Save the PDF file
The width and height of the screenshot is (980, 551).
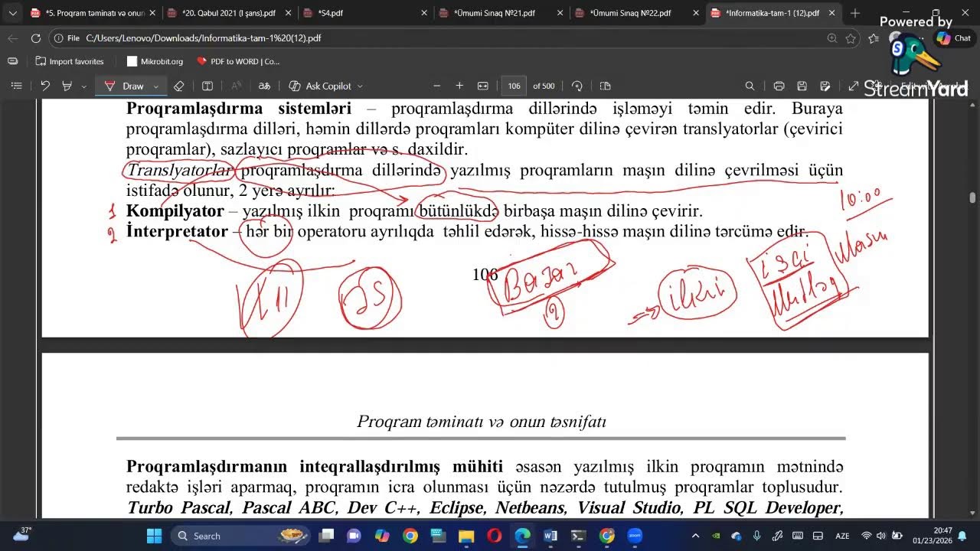click(x=802, y=86)
